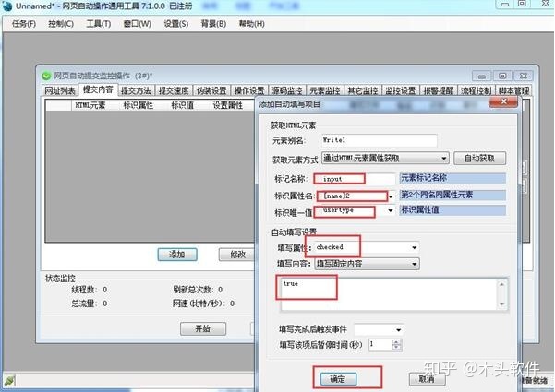Switch to the 元素监控 tab
This screenshot has width=555, height=392.
pyautogui.click(x=325, y=90)
